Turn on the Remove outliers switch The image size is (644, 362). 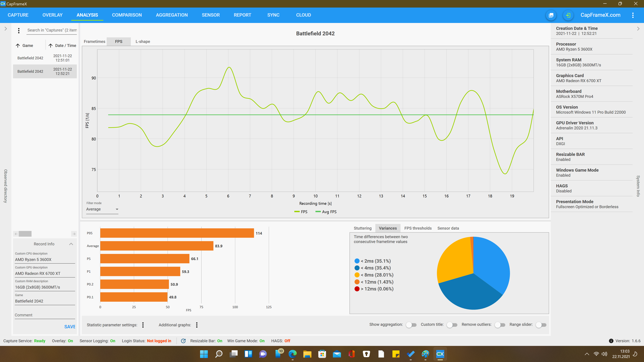click(x=500, y=325)
